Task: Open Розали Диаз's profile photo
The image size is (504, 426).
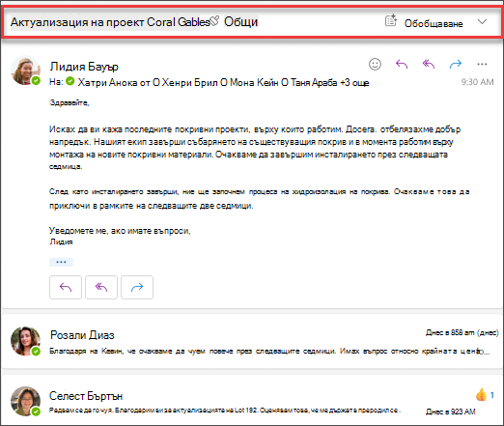Action: point(25,341)
